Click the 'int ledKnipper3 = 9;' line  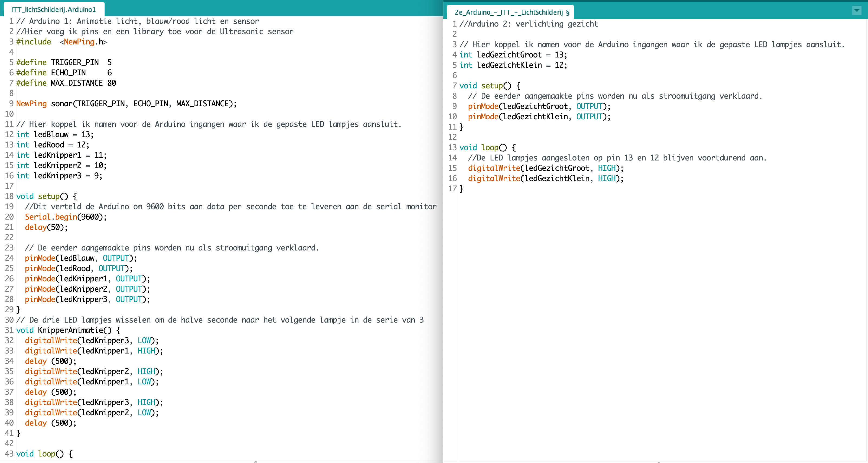[x=59, y=176]
